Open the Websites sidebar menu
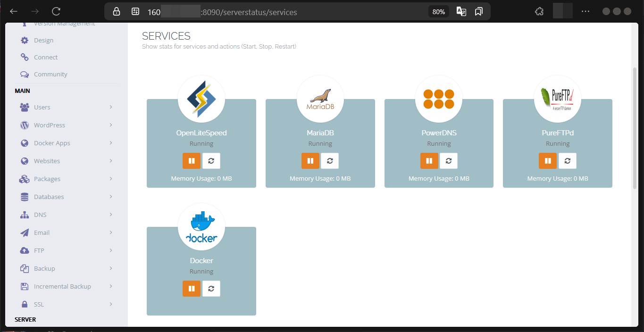The image size is (644, 332). pyautogui.click(x=66, y=161)
